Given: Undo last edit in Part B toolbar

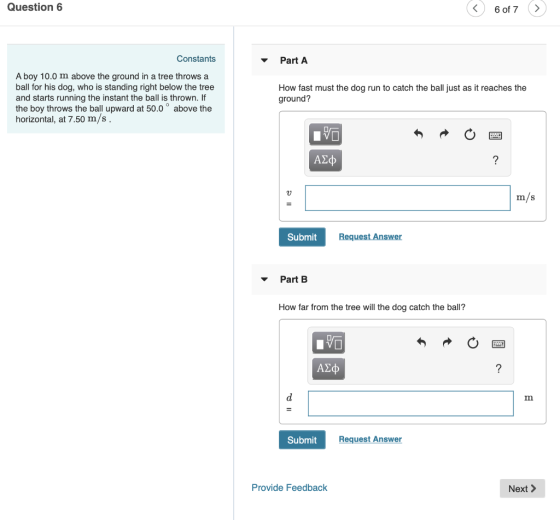Looking at the screenshot, I should pos(421,343).
